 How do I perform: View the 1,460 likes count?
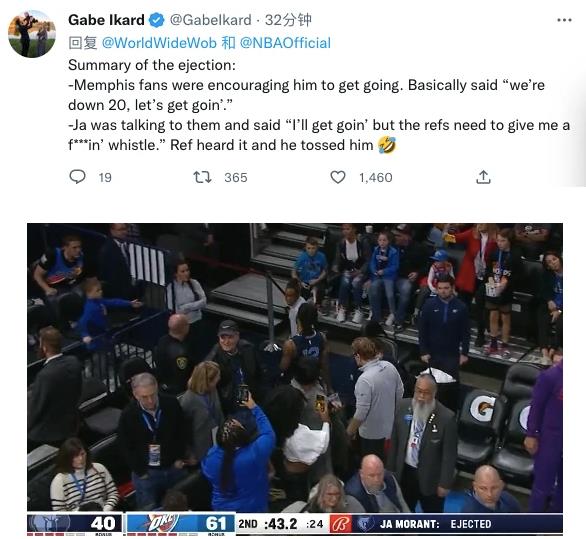pyautogui.click(x=376, y=178)
